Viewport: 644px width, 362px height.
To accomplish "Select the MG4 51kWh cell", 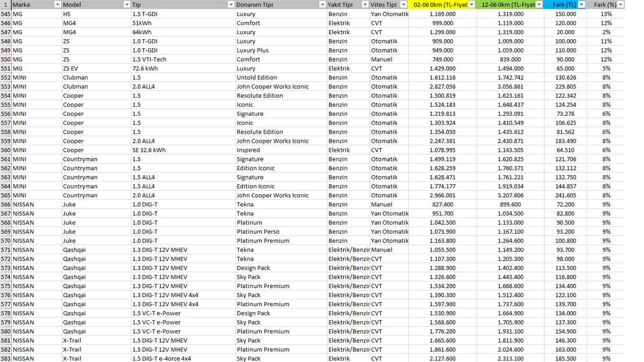I will [x=182, y=23].
